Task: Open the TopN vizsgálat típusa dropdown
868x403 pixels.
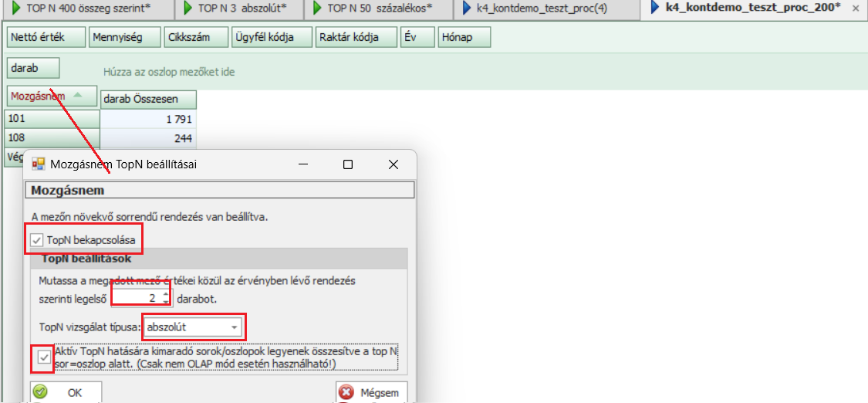Action: (234, 327)
